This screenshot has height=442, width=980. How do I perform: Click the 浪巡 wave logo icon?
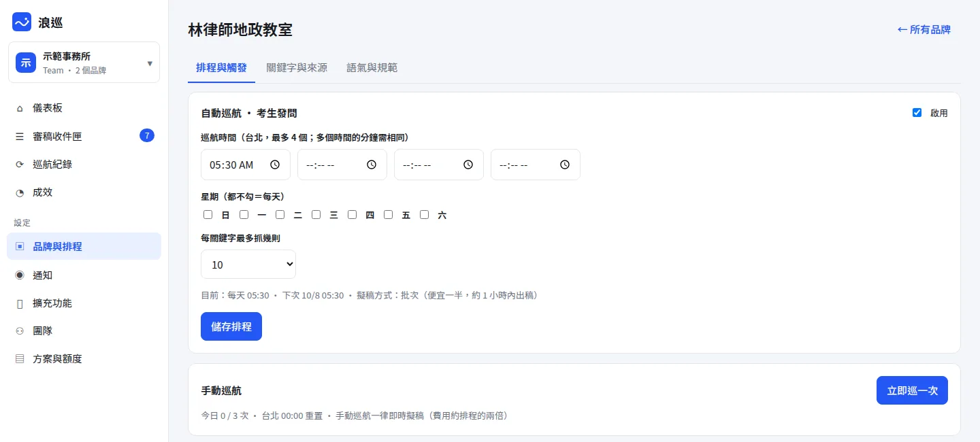point(22,22)
